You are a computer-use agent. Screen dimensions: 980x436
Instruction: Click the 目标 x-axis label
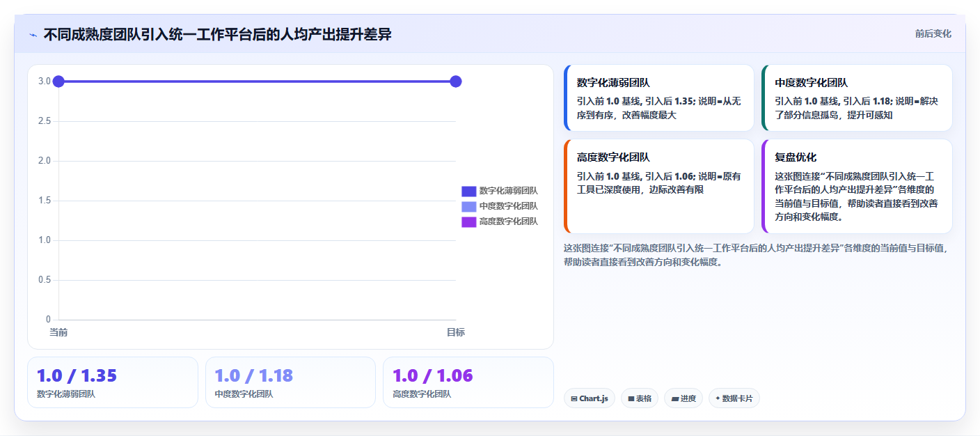pos(456,332)
